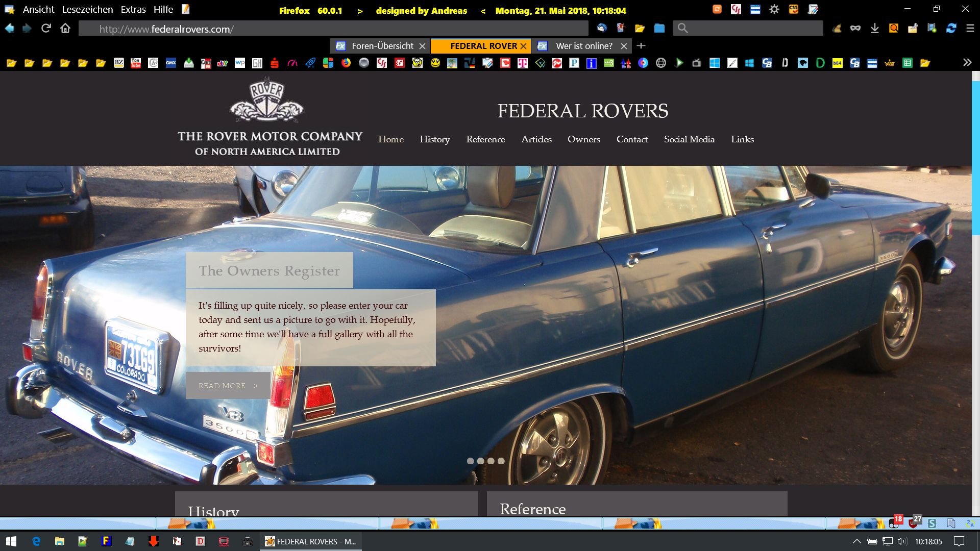Reload the page with the refresh icon
The image size is (980, 551).
46,29
